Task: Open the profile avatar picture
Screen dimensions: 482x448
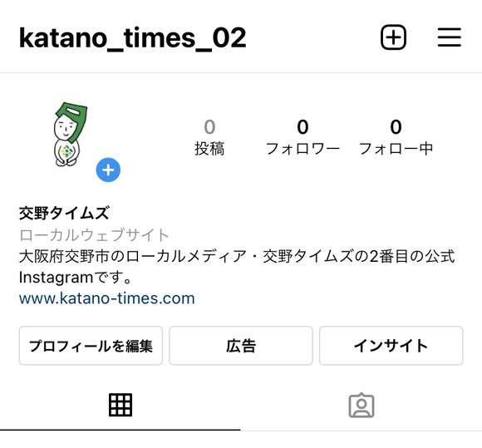Action: pyautogui.click(x=70, y=135)
